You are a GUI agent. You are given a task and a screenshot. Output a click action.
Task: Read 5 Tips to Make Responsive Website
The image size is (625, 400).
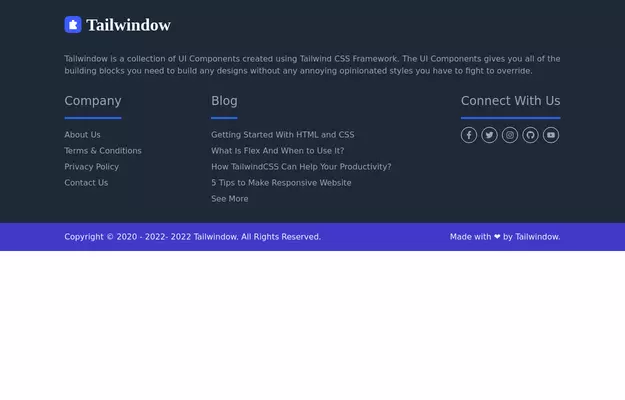pyautogui.click(x=281, y=183)
